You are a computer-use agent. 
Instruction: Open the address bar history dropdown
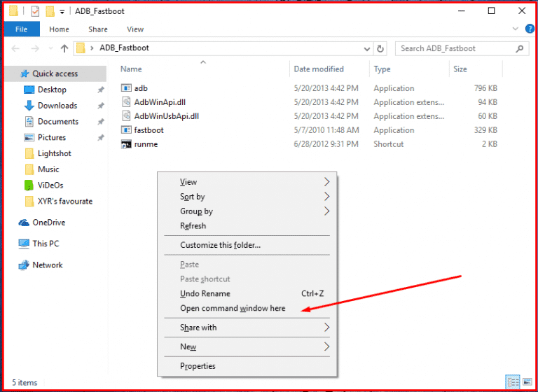coord(367,48)
